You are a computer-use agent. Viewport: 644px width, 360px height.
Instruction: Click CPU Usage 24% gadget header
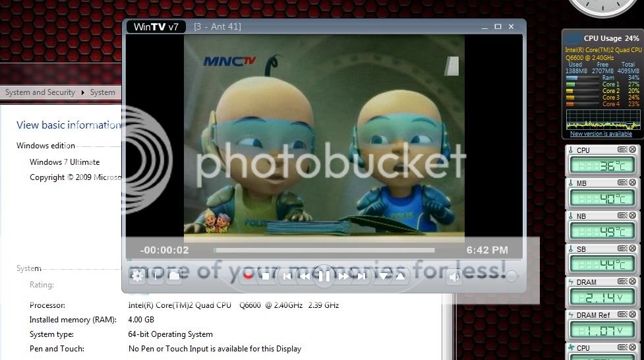pos(611,38)
